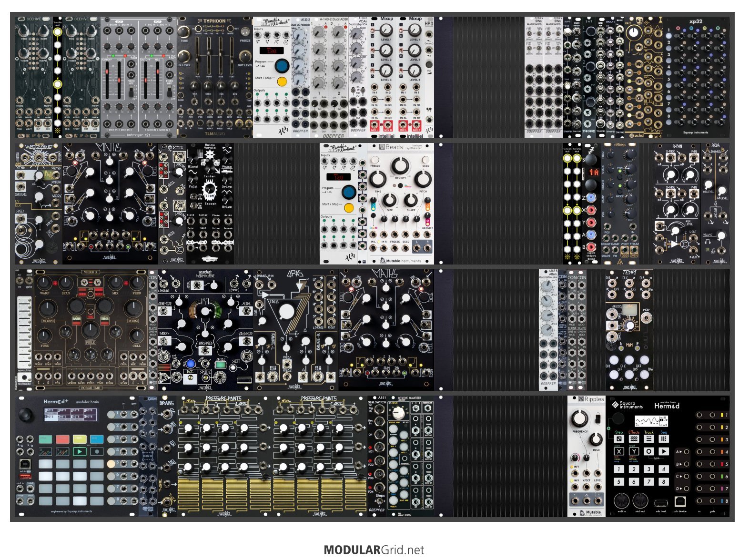Click the blue Program button on the Pamela's Workout beside Beads
This screenshot has width=749, height=560.
pyautogui.click(x=349, y=192)
